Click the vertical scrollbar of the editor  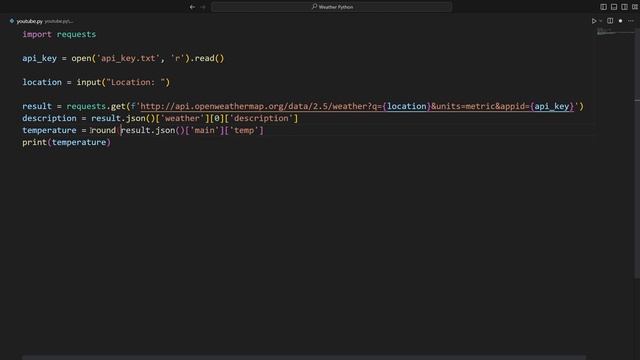637,153
